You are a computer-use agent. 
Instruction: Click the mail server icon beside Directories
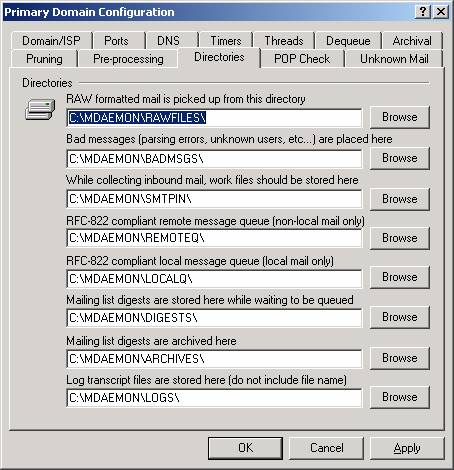coord(40,110)
